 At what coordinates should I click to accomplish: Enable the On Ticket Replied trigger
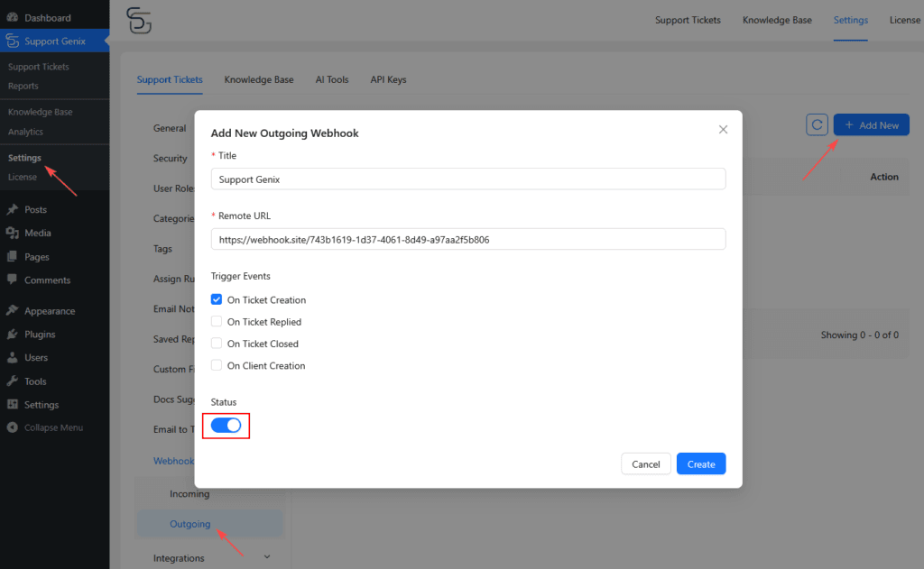tap(217, 321)
